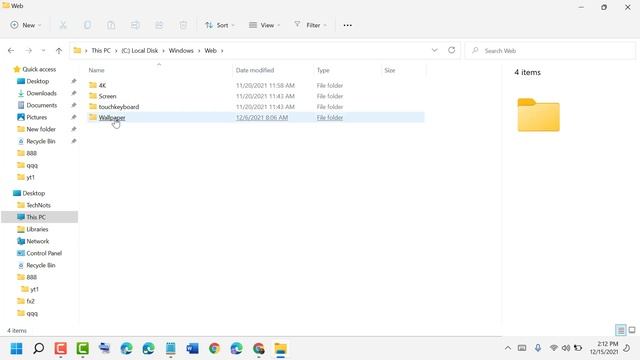Open Libraries in navigation pane
The height and width of the screenshot is (360, 640).
point(37,229)
